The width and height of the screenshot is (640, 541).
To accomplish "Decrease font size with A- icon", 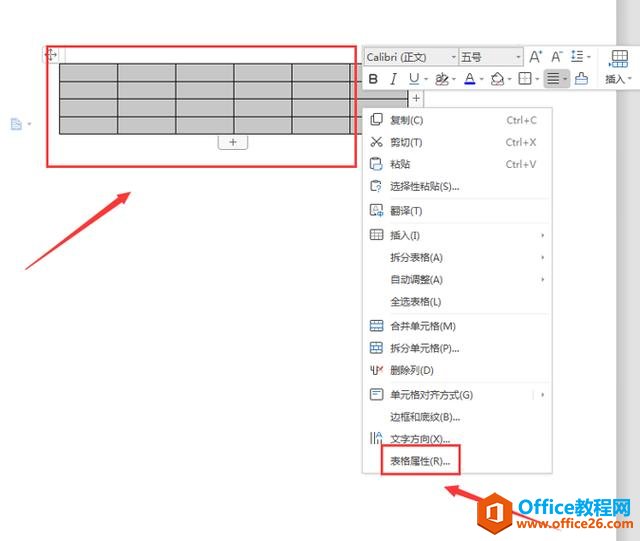I will pos(557,56).
